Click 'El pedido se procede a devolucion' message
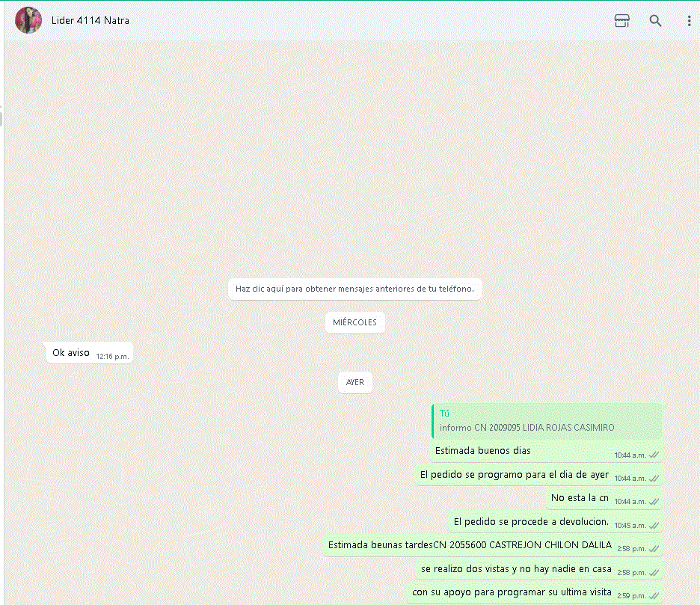 (x=531, y=522)
